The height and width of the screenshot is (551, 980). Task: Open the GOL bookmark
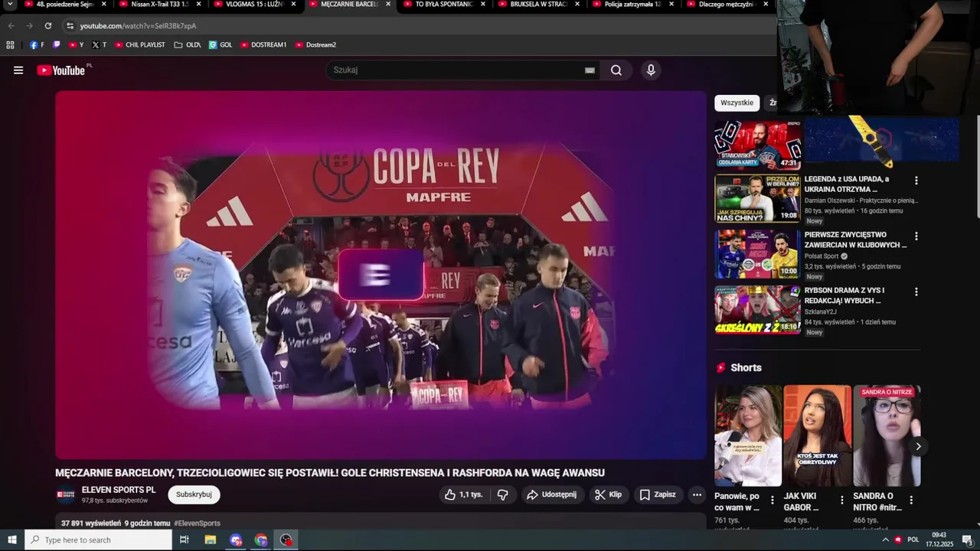point(220,45)
